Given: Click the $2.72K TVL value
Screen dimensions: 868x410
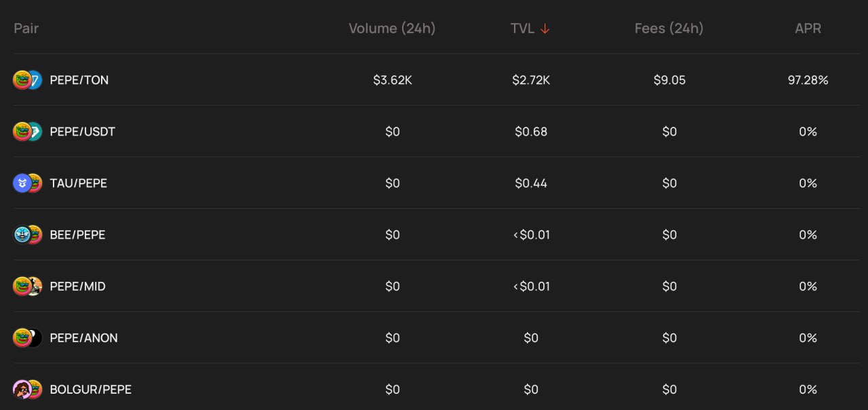Looking at the screenshot, I should click(531, 80).
